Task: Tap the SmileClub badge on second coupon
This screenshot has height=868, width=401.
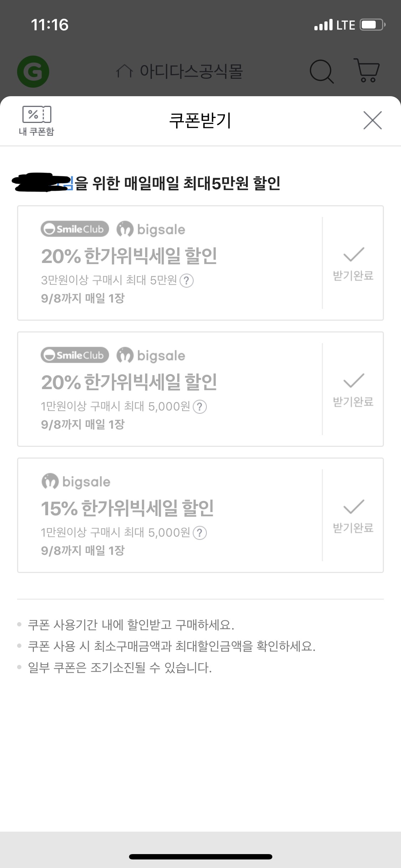Action: [75, 355]
